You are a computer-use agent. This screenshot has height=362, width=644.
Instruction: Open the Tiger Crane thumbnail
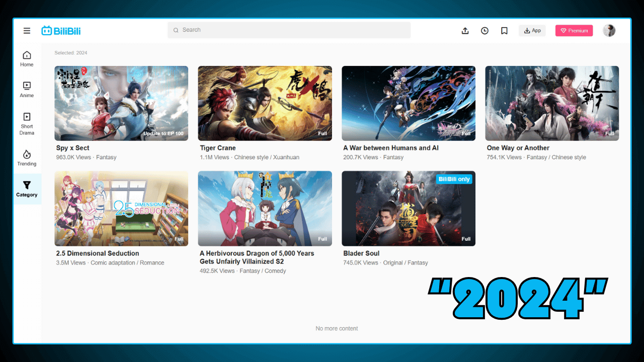coord(265,103)
